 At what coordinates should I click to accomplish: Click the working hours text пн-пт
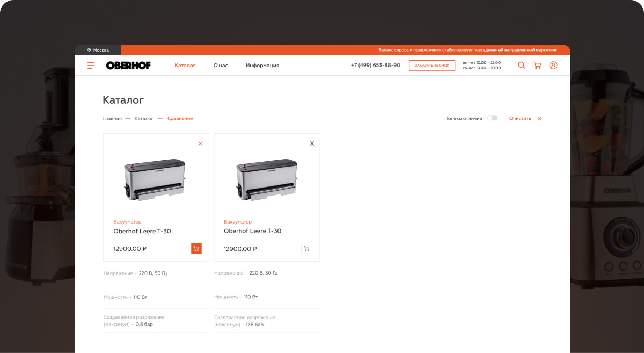click(481, 63)
